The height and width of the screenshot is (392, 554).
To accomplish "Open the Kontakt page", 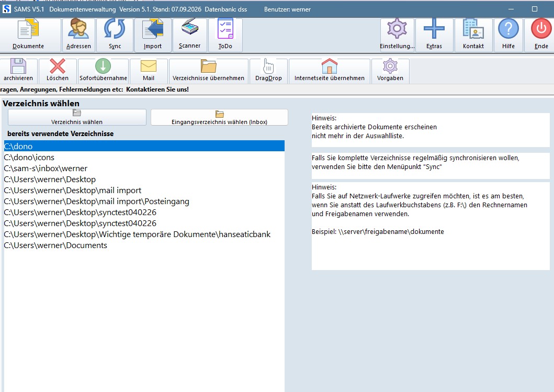I will (473, 35).
